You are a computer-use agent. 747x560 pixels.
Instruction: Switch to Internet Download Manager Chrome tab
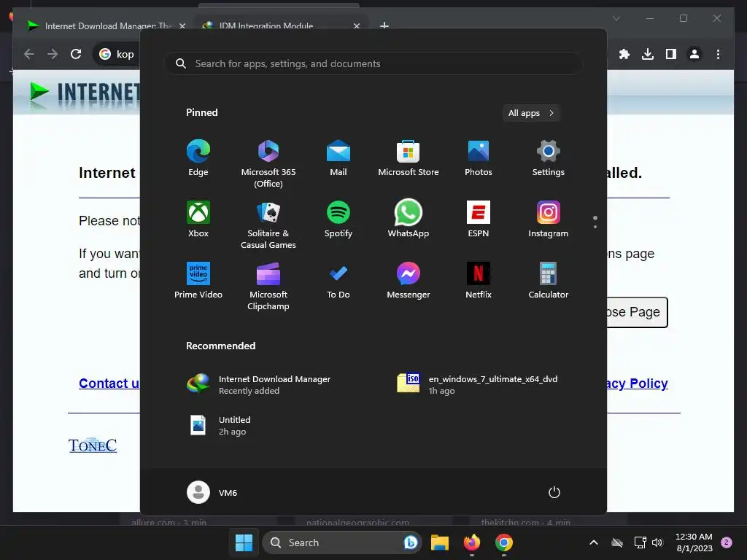pos(106,26)
